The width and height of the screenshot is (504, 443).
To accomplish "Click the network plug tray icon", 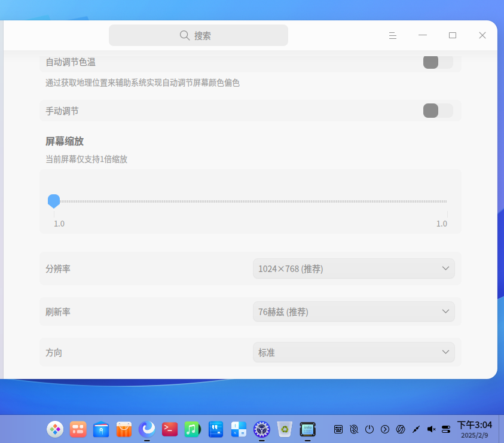I will coord(416,429).
